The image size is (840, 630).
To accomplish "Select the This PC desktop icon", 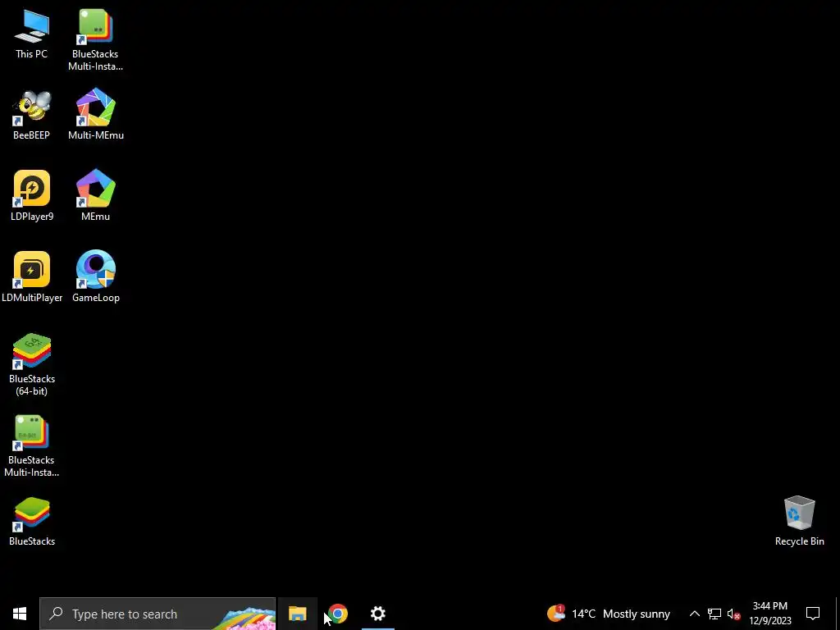I will click(x=32, y=34).
